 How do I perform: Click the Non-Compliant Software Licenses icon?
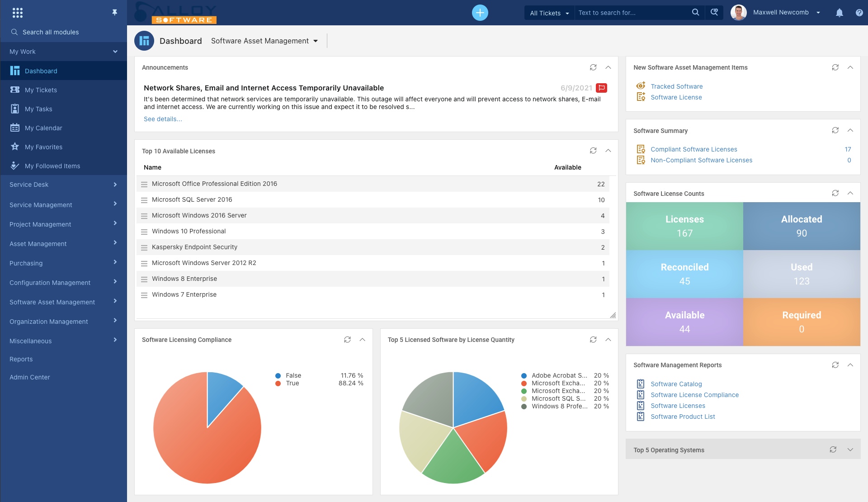coord(642,160)
